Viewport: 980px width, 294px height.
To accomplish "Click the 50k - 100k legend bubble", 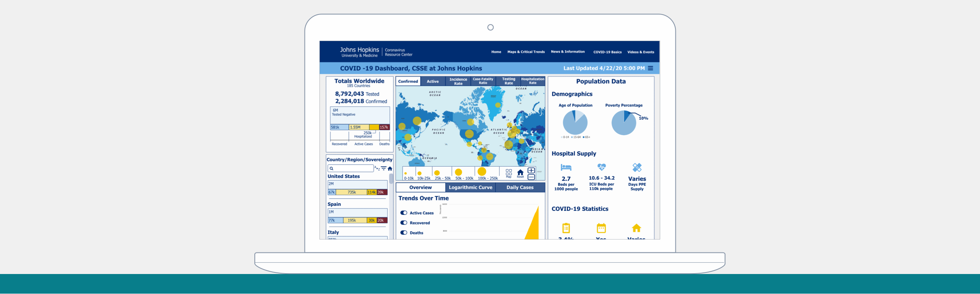I will point(458,172).
